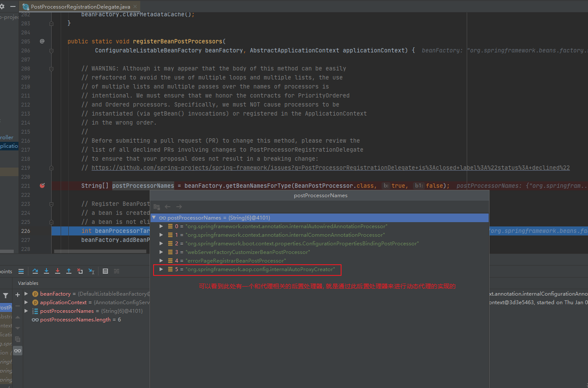
Task: Click postProcessorNames variable on line 221
Action: [x=143, y=186]
